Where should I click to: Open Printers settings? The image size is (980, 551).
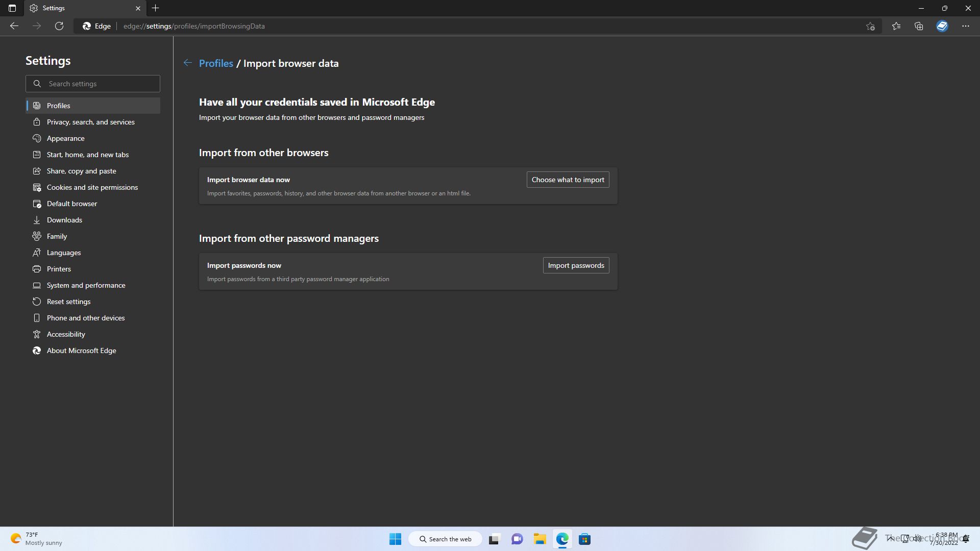(93, 269)
